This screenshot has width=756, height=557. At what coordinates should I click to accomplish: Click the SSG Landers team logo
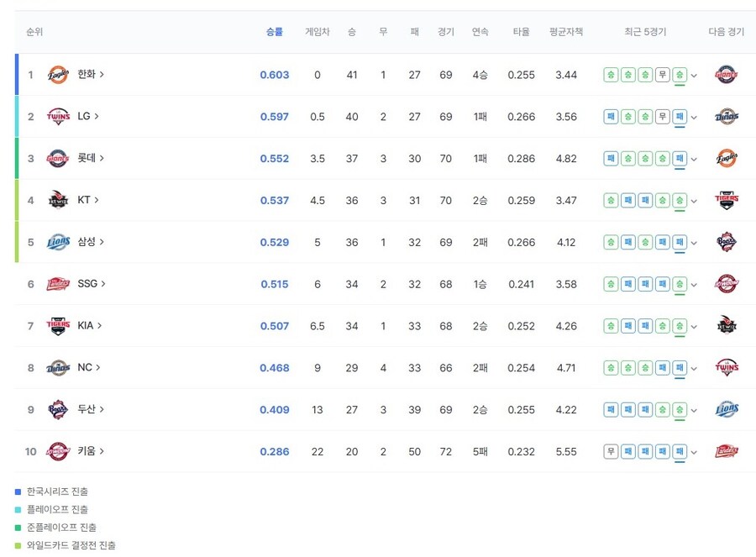click(58, 284)
